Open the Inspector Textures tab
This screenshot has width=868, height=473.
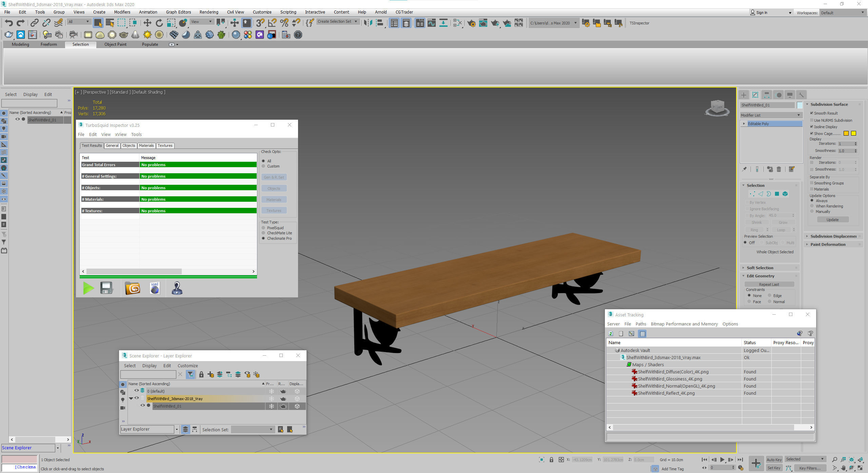165,145
